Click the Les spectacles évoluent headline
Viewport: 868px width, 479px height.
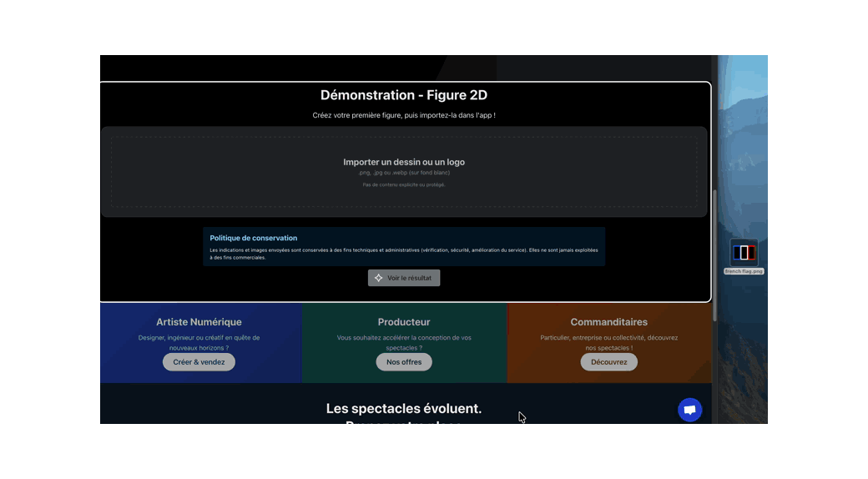tap(404, 408)
